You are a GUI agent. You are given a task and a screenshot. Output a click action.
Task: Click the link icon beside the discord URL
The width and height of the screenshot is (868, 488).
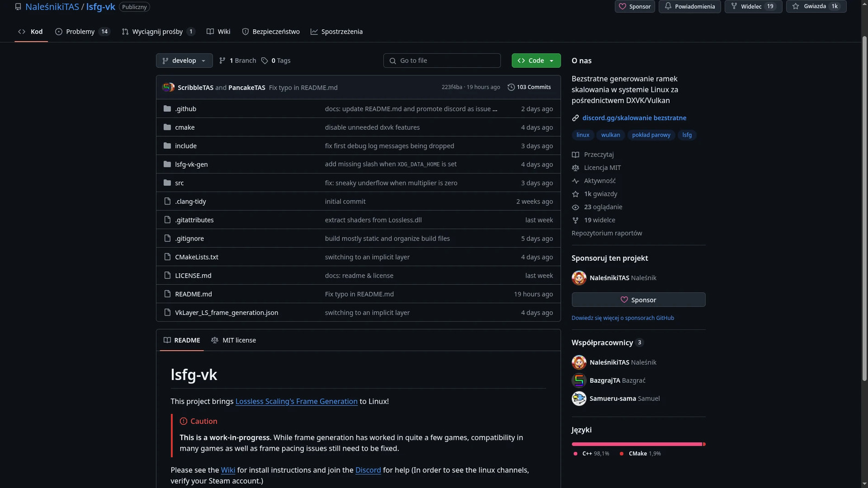click(576, 118)
